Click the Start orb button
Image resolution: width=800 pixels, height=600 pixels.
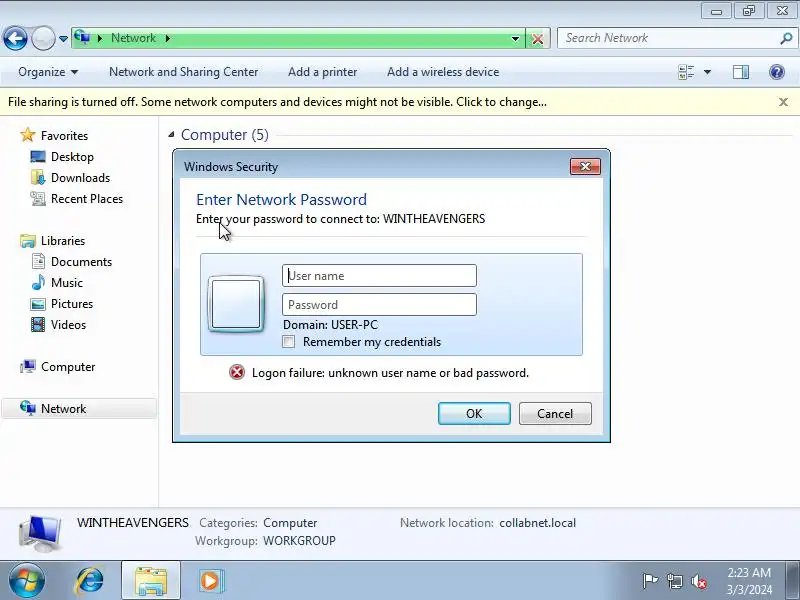[x=27, y=581]
